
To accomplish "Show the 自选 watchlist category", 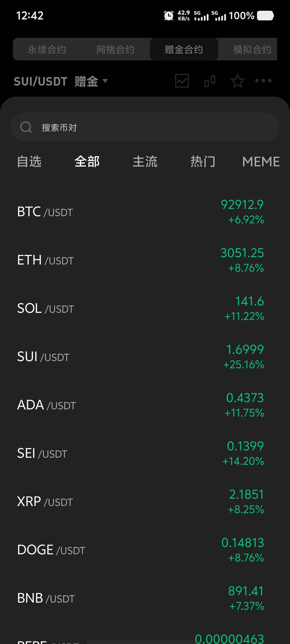I will click(29, 162).
